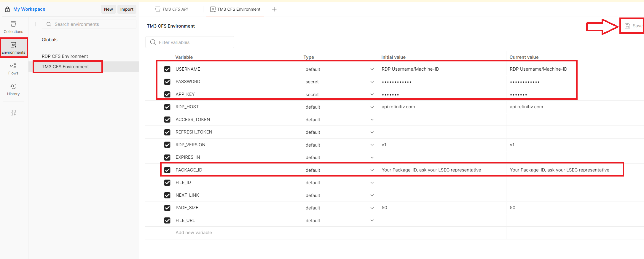Click the configure workspace sidebar grid icon
644x259 pixels.
tap(13, 113)
